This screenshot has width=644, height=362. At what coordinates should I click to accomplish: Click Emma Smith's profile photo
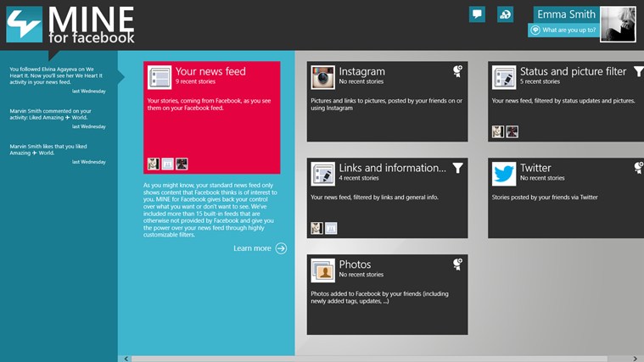tap(618, 25)
